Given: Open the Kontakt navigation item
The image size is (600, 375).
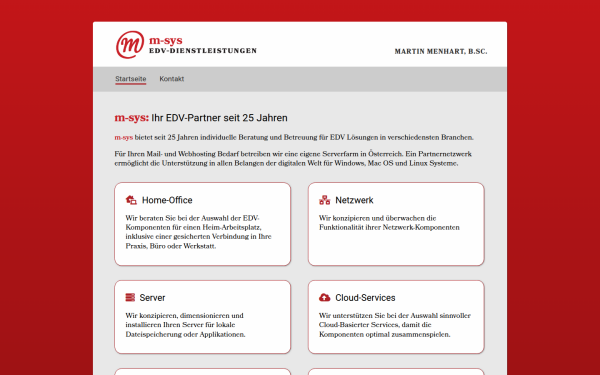Looking at the screenshot, I should (x=172, y=79).
